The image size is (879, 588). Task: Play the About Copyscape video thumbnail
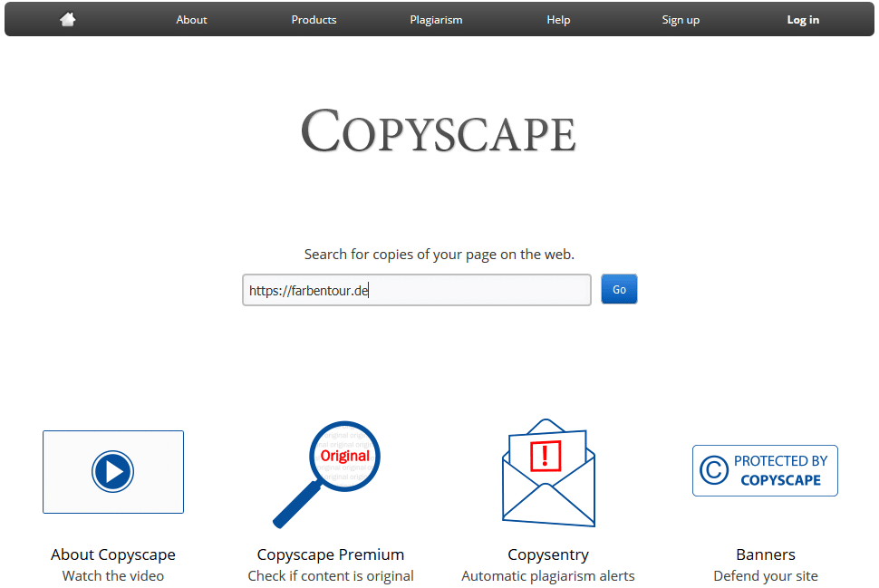pyautogui.click(x=113, y=472)
